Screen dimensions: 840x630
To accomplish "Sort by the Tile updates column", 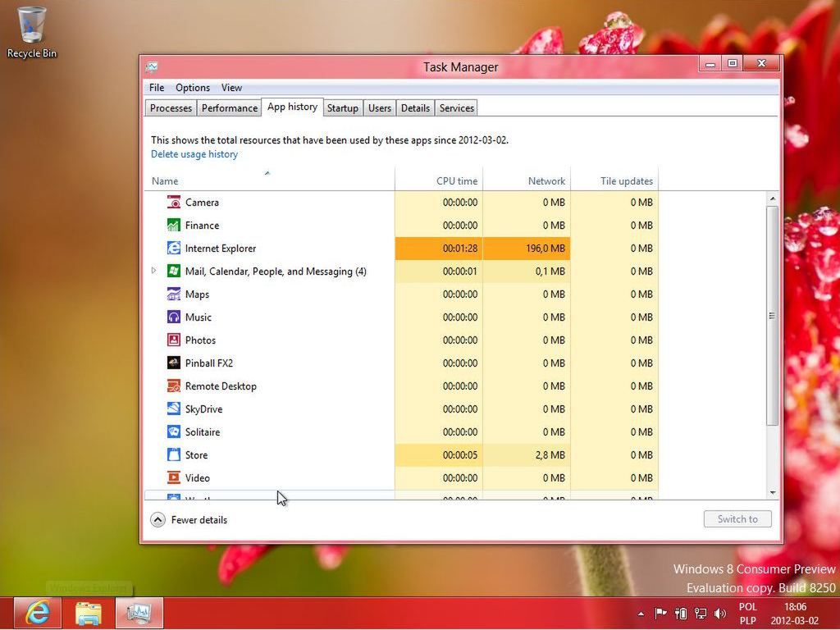I will tap(614, 181).
